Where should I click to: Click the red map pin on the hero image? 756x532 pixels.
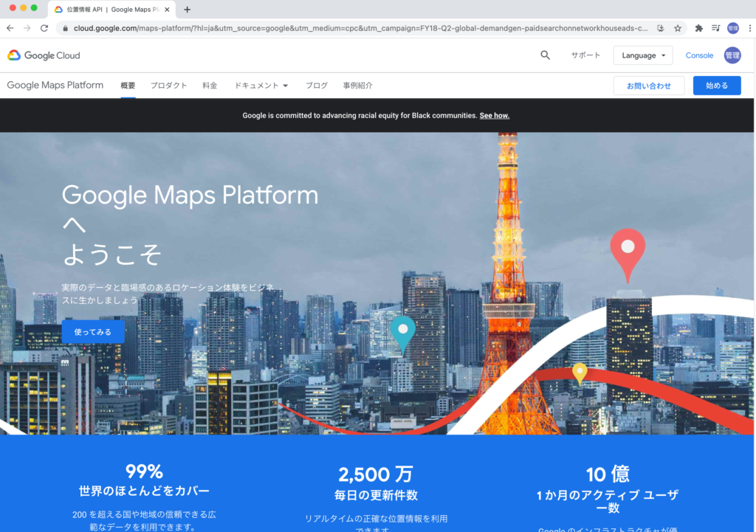628,255
